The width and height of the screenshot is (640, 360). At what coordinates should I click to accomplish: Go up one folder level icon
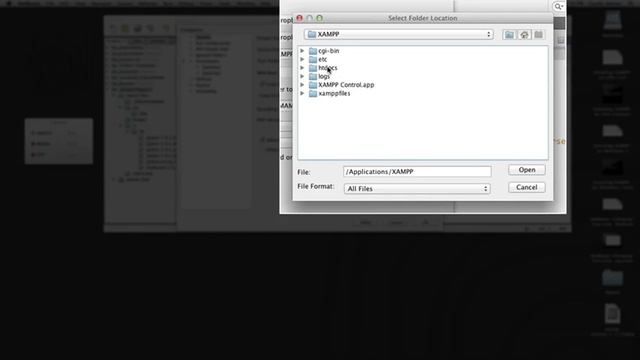coord(509,35)
